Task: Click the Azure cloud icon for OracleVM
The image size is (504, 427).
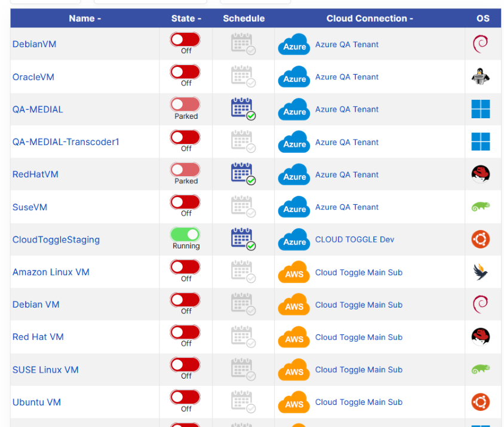Action: [294, 77]
